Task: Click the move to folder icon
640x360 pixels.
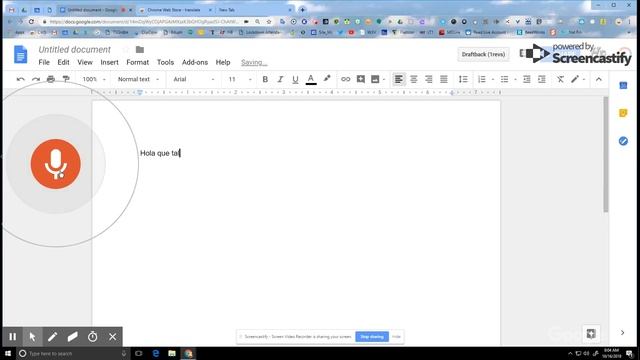Action: pyautogui.click(x=140, y=50)
